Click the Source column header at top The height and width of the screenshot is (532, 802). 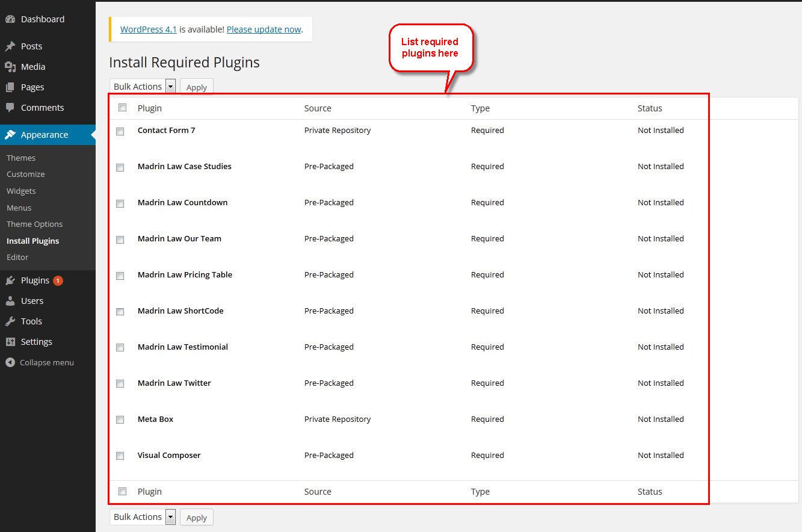(x=318, y=108)
